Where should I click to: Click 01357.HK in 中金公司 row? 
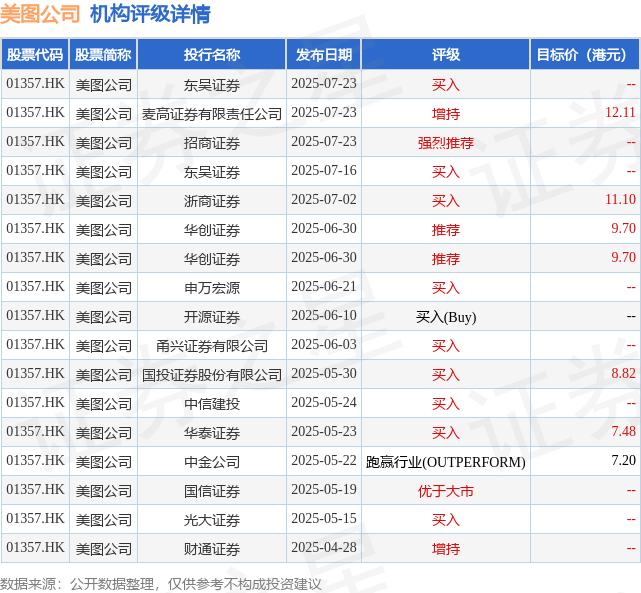click(35, 461)
